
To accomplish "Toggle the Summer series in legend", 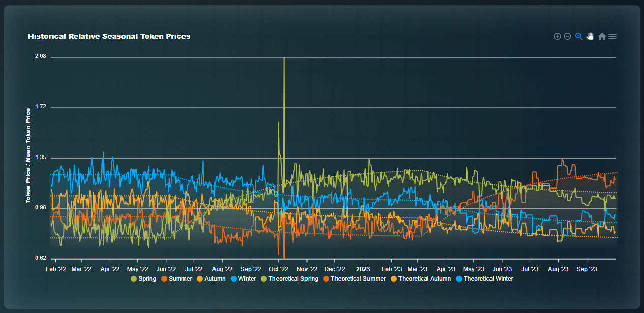I will tap(179, 279).
